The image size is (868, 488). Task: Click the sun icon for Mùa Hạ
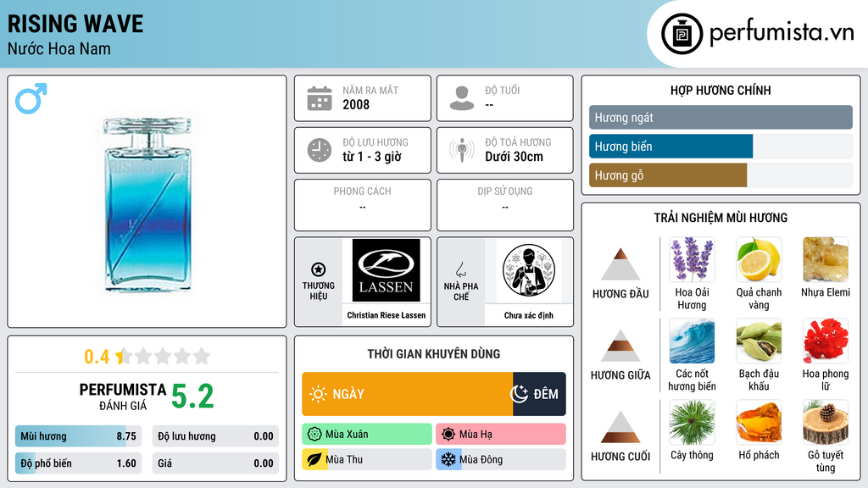point(448,435)
